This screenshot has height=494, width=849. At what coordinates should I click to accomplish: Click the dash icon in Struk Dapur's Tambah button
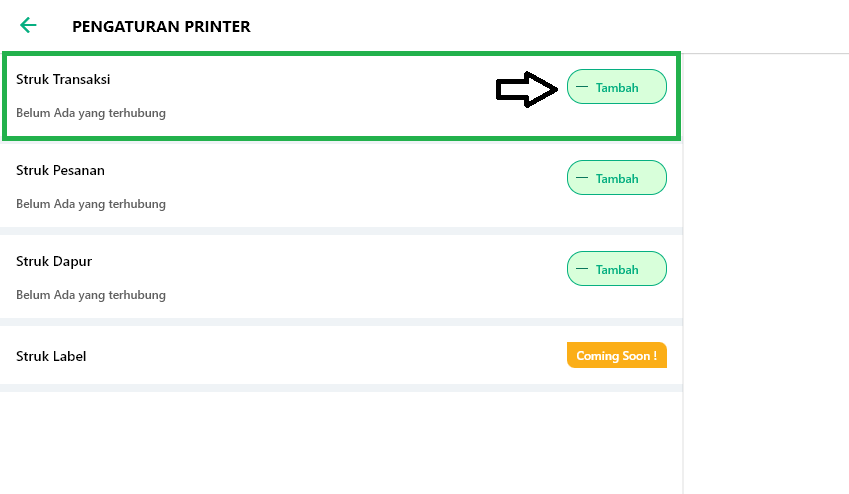point(582,269)
